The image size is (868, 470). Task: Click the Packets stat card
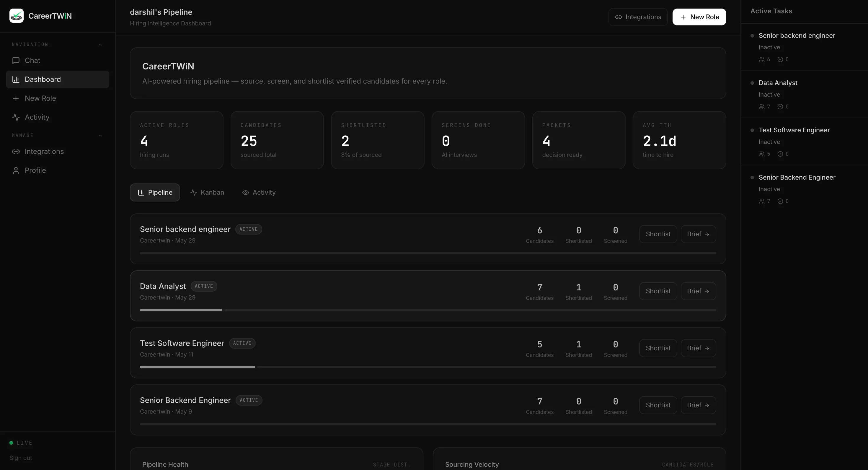(x=579, y=140)
